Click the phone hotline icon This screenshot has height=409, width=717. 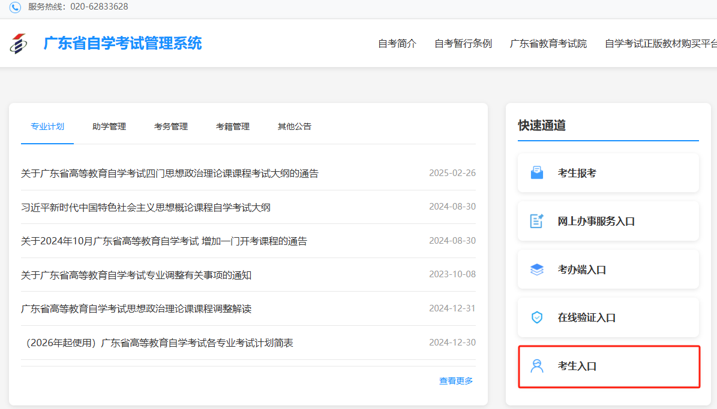tap(15, 7)
